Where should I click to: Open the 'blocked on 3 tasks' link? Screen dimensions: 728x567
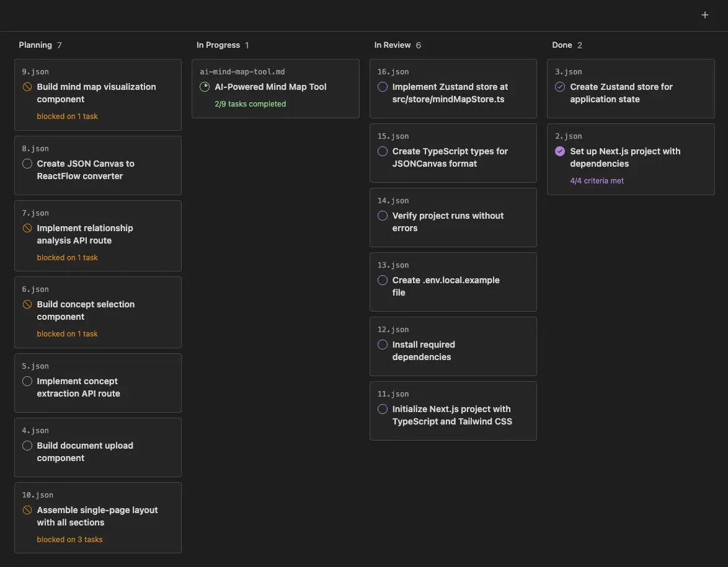pyautogui.click(x=69, y=540)
